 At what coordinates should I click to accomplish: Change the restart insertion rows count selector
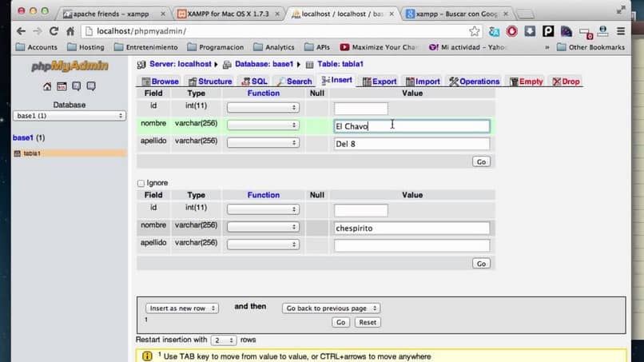point(224,340)
